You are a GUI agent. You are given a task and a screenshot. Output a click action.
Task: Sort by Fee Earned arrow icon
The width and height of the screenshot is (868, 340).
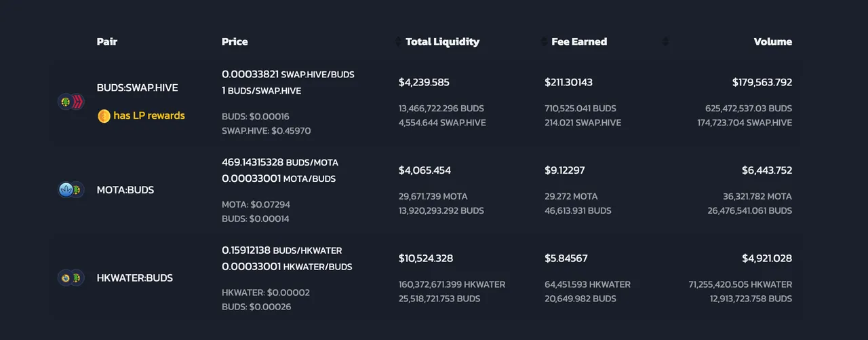[544, 42]
